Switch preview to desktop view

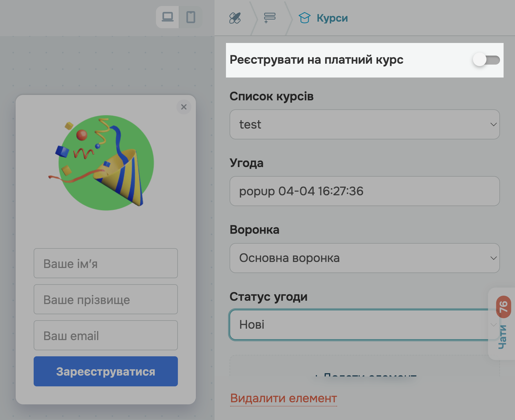(x=168, y=17)
